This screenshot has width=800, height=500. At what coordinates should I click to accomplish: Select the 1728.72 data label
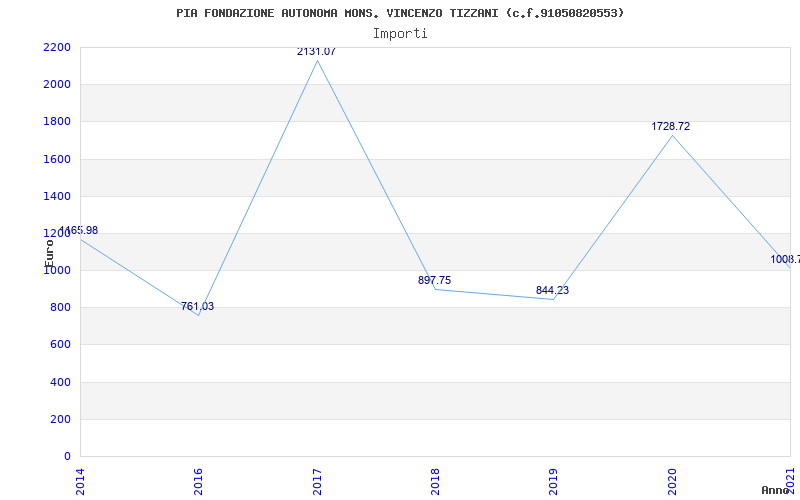coord(670,127)
